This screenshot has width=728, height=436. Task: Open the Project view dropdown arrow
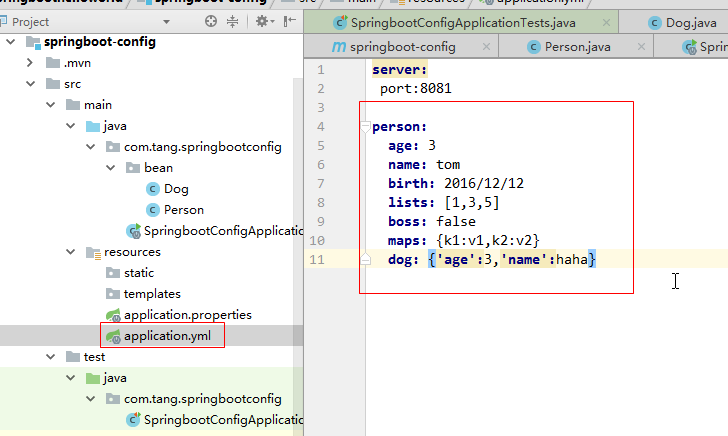point(166,22)
